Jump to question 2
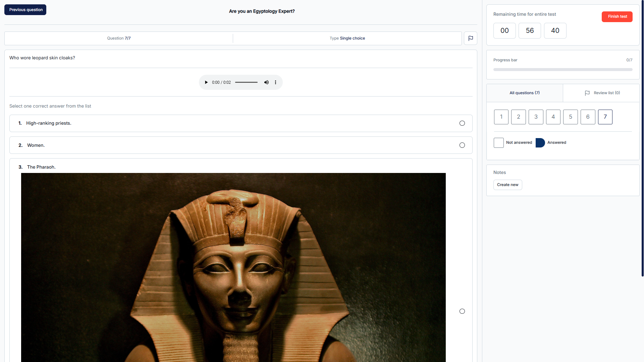 coord(518,117)
